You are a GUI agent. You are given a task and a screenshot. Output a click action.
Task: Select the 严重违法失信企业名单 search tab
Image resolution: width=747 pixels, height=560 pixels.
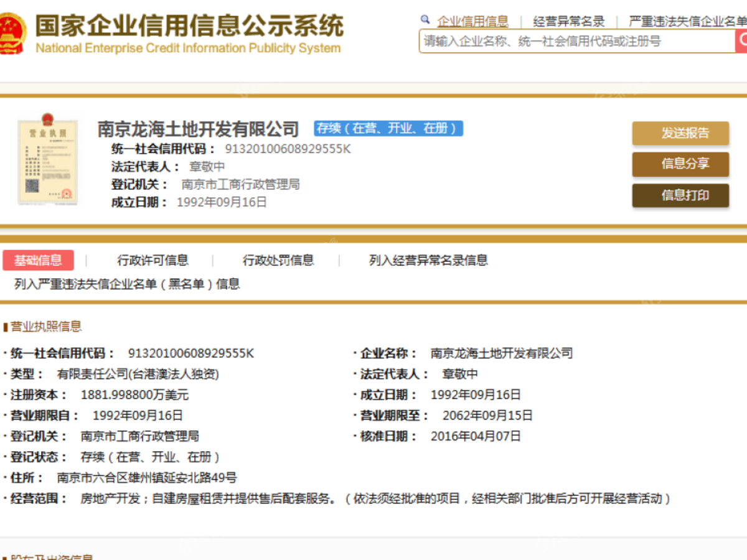(687, 21)
